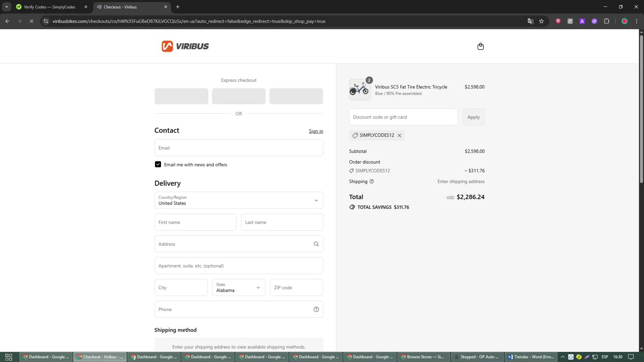Click the Apply discount button
644x362 pixels.
click(x=474, y=117)
